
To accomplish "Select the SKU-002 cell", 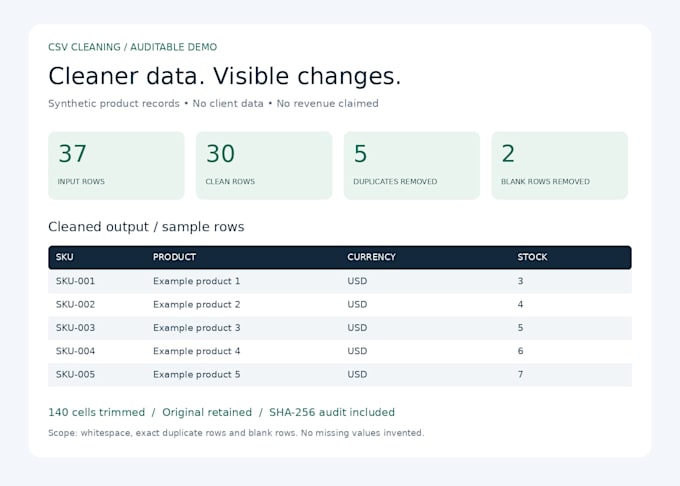I will click(75, 304).
